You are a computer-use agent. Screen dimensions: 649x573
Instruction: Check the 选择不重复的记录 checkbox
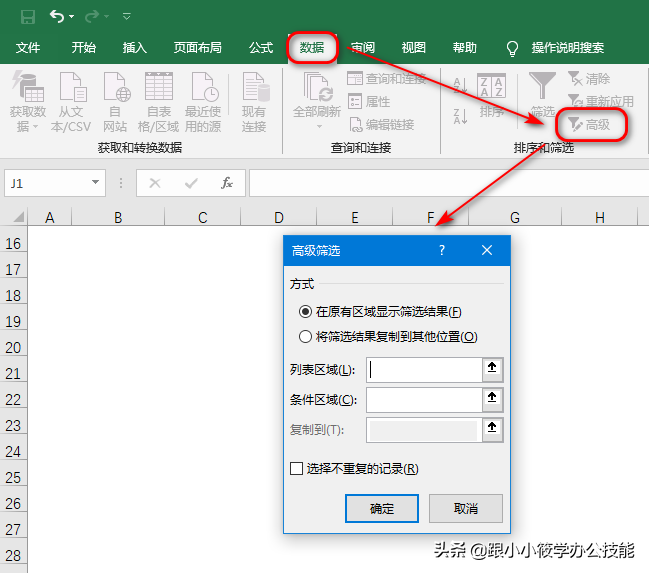[296, 469]
